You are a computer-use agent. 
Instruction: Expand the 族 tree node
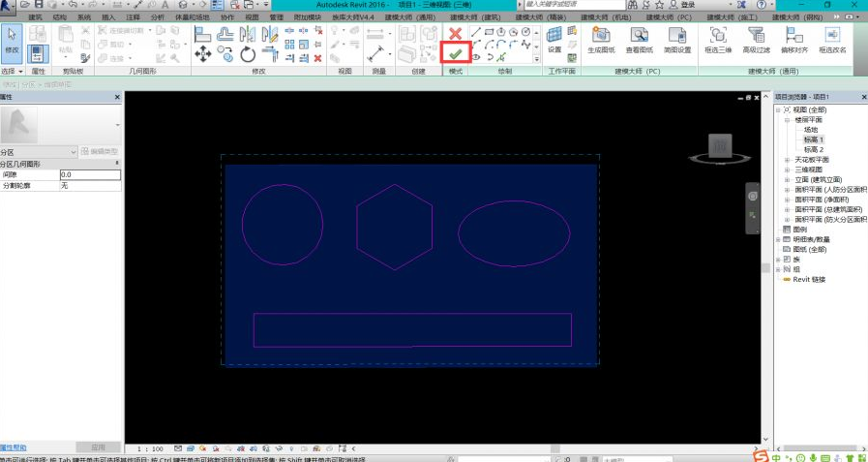click(778, 260)
